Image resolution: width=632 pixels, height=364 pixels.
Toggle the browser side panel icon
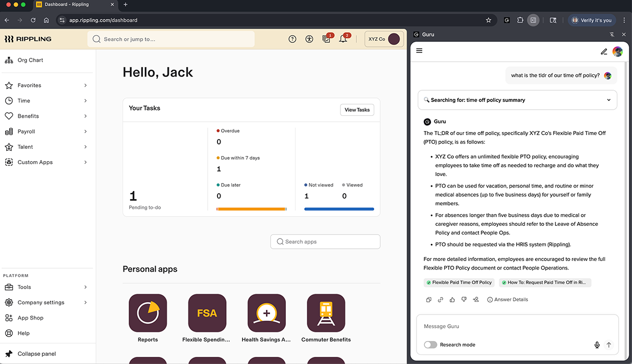(533, 20)
